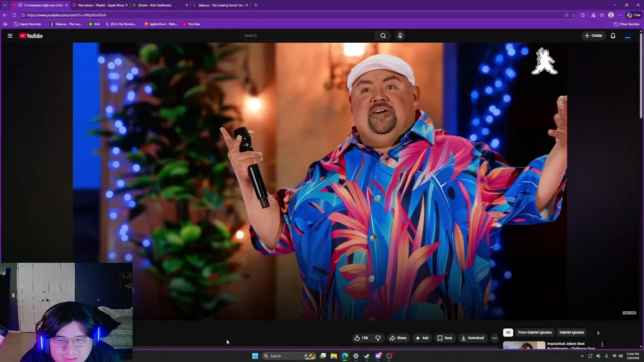Open Discord from the taskbar

coord(378,356)
